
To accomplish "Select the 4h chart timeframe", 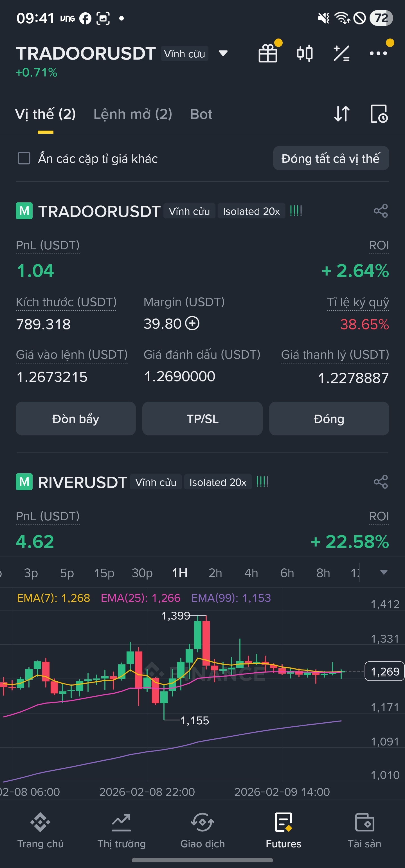I will (x=251, y=573).
